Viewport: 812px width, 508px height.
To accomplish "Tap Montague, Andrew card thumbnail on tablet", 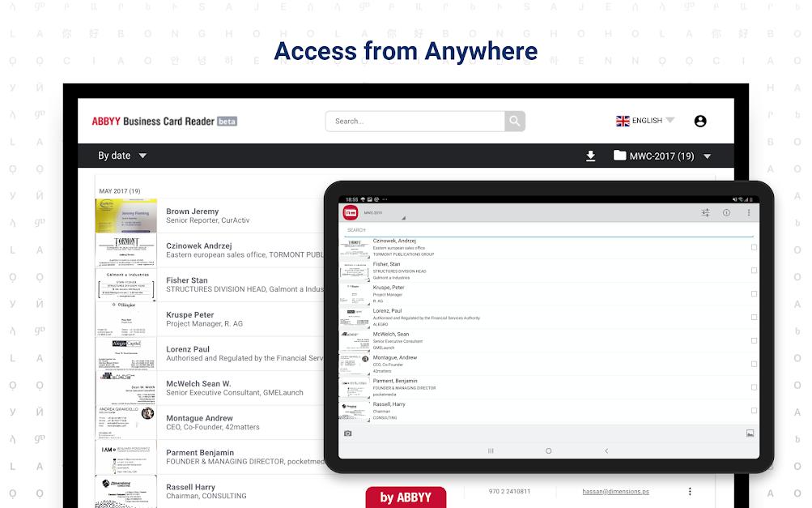I will [355, 365].
